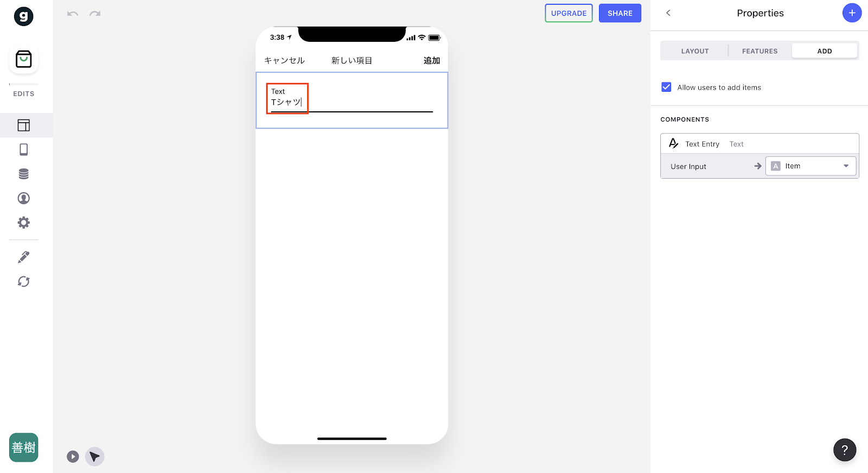Click the undo arrow icon
Viewport: 868px width, 473px height.
pos(73,14)
